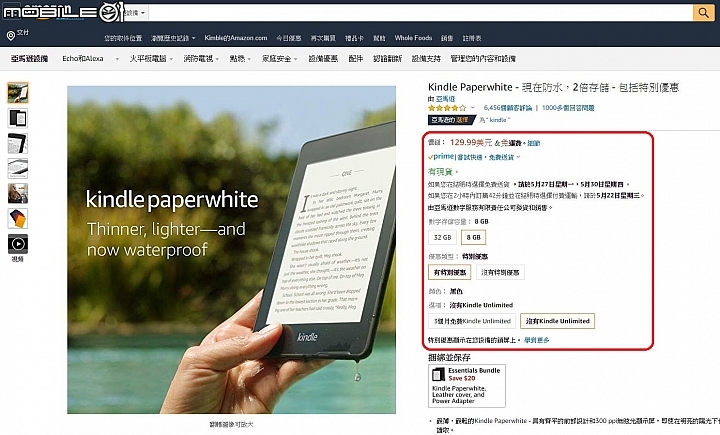
Task: Open the 設備優惠 (device deals) menu item
Action: point(323,59)
